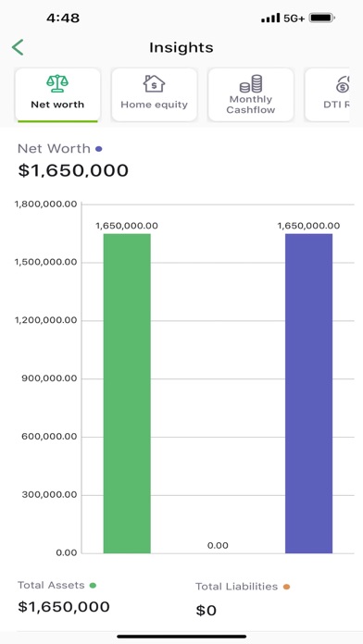Select the balance scales Net worth icon
363x644 pixels.
[x=57, y=83]
